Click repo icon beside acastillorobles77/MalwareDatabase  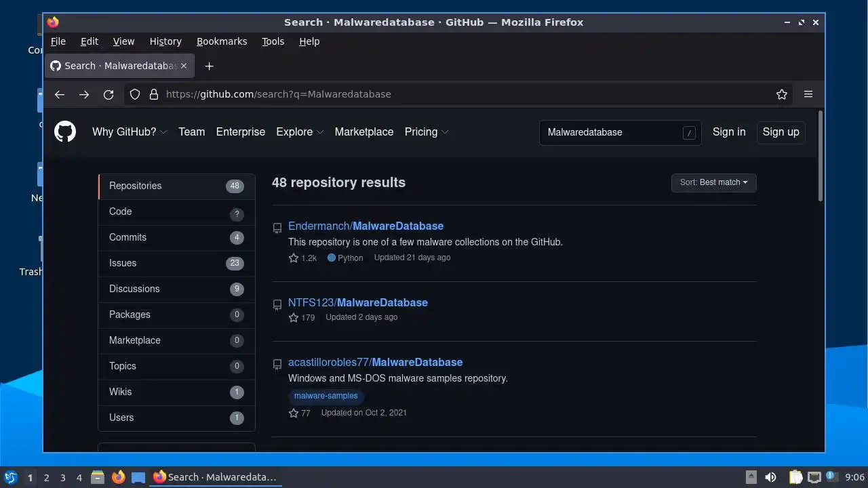pos(277,364)
